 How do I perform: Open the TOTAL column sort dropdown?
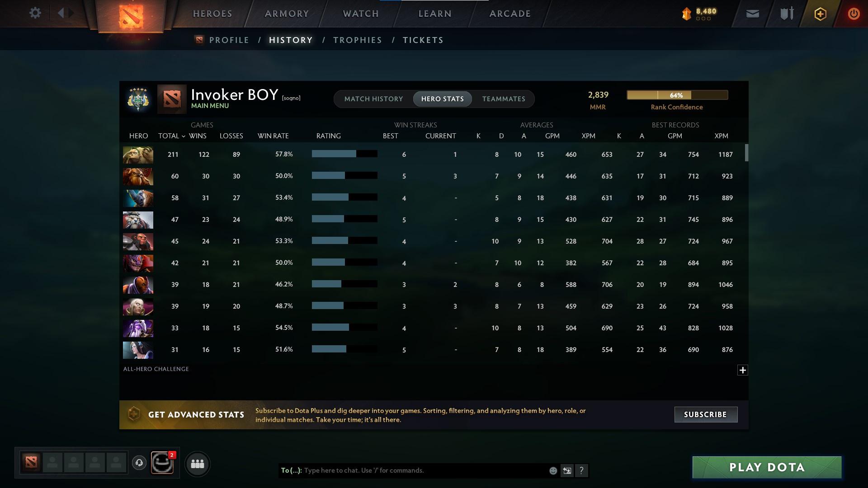pyautogui.click(x=172, y=136)
